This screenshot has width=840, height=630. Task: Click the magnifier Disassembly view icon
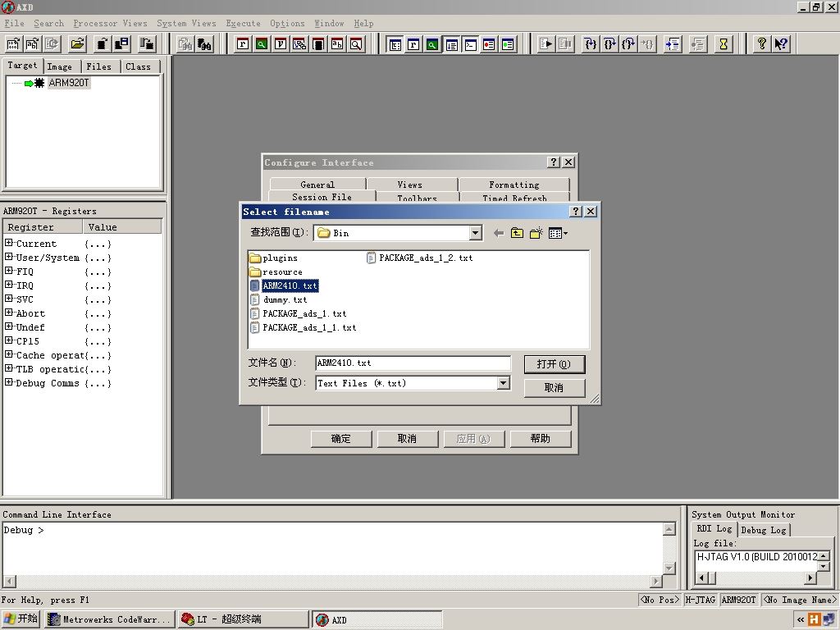pos(356,44)
